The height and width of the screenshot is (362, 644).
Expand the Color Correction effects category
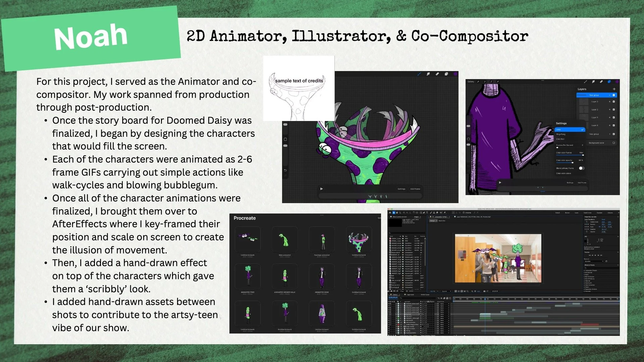click(x=585, y=285)
